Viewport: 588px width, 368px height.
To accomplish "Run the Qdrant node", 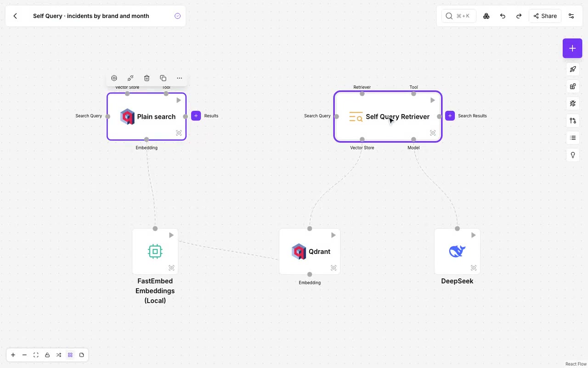I will (x=333, y=235).
